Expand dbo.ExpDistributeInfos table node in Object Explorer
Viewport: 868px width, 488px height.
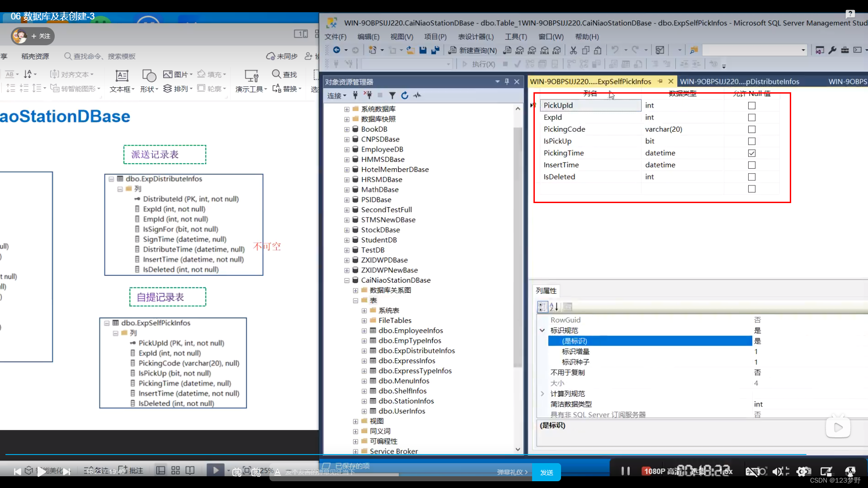tap(364, 351)
